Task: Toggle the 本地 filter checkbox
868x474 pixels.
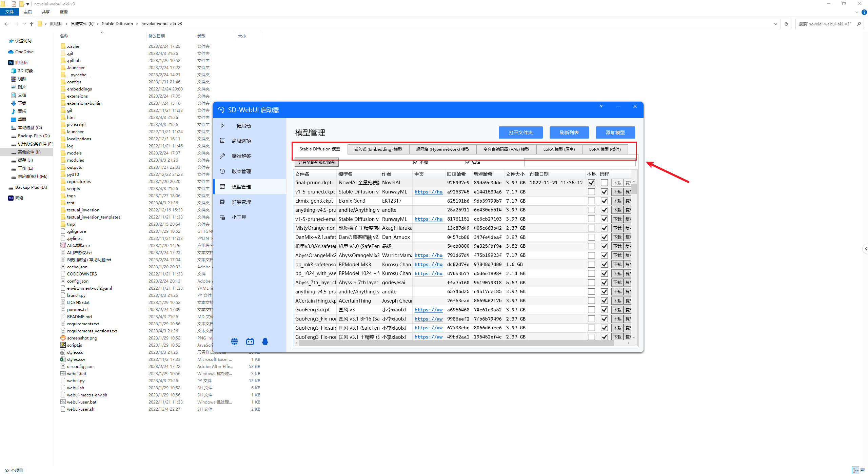Action: tap(416, 162)
